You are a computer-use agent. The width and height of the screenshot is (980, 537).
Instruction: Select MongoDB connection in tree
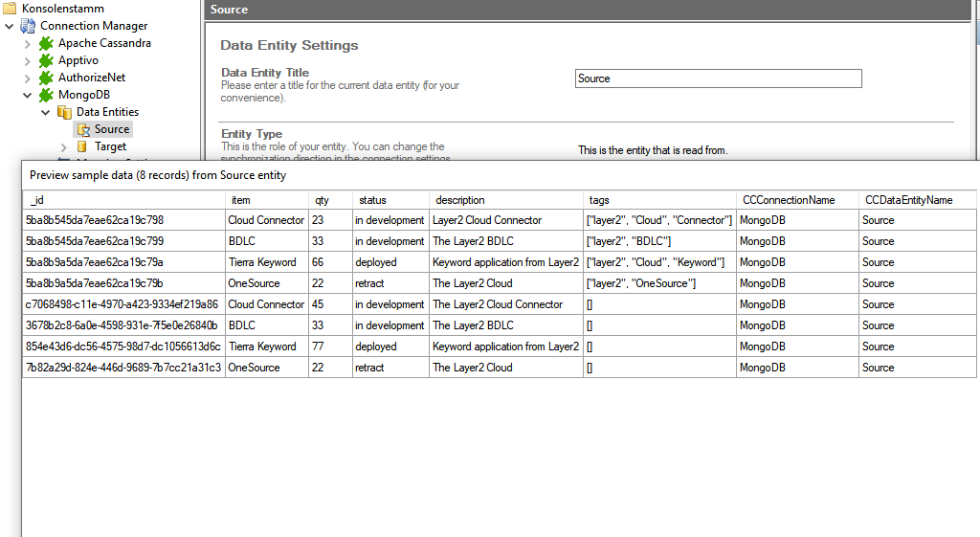[x=84, y=95]
